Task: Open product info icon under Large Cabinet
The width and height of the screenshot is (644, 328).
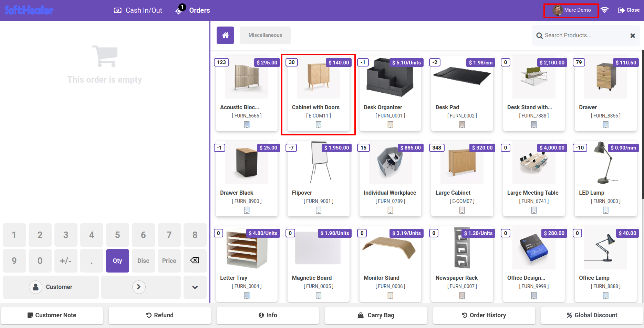Action: [462, 210]
